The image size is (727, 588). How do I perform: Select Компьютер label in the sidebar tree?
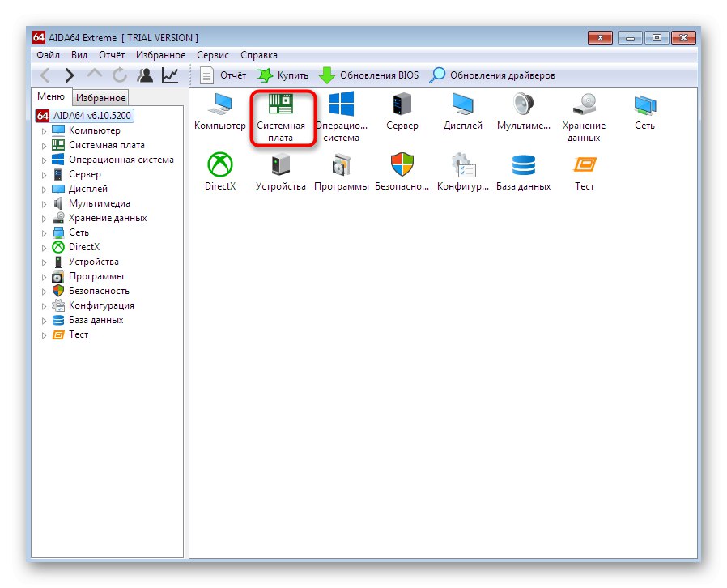tap(94, 130)
